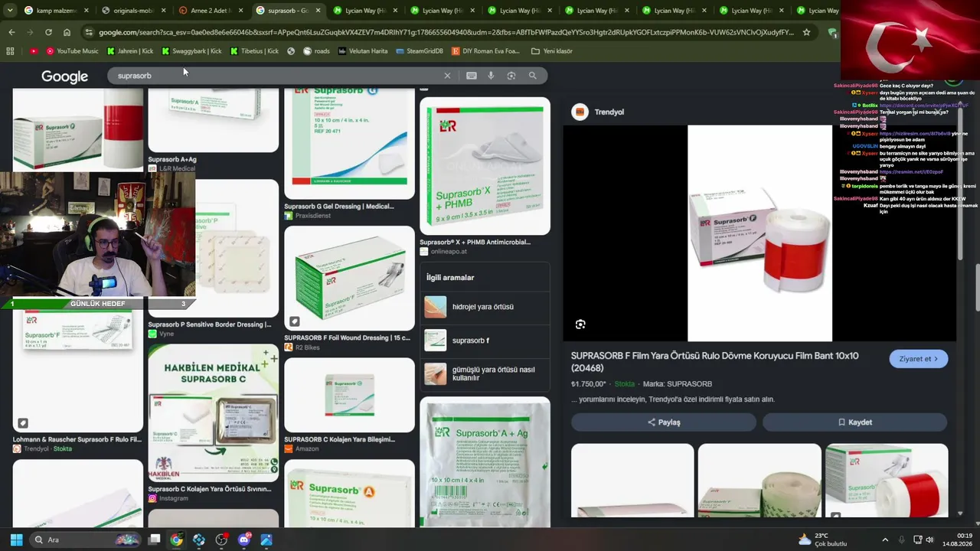Clear the suprasorb search query
This screenshot has height=551, width=980.
pyautogui.click(x=448, y=76)
